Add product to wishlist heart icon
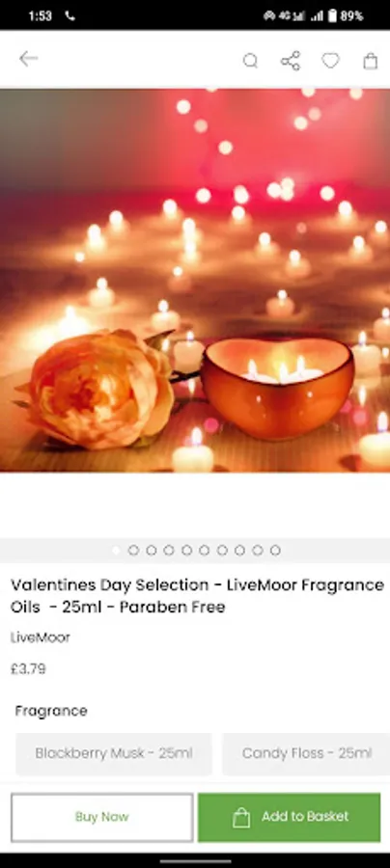This screenshot has width=390, height=868. tap(330, 61)
